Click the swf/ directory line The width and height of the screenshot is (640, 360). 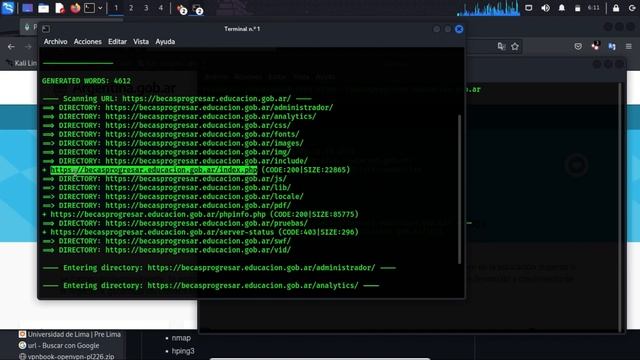click(167, 241)
